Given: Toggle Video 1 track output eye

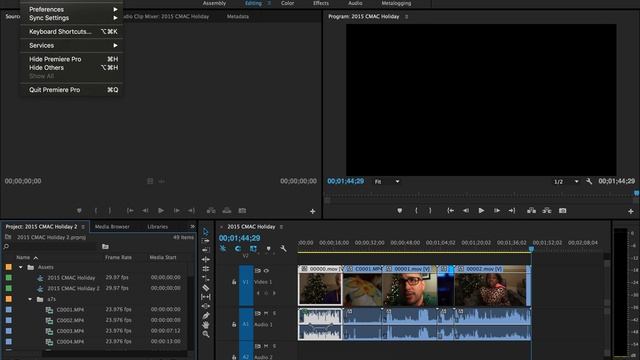Looking at the screenshot, I should click(267, 270).
